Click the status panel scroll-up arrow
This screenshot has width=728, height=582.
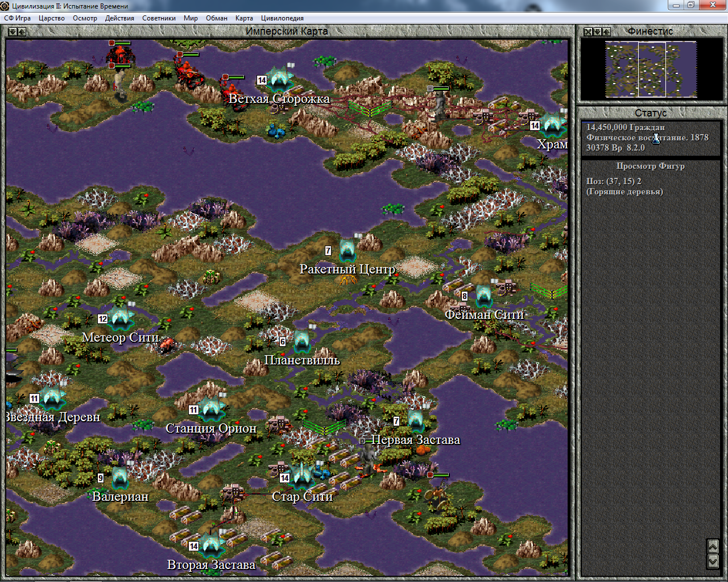point(713,546)
